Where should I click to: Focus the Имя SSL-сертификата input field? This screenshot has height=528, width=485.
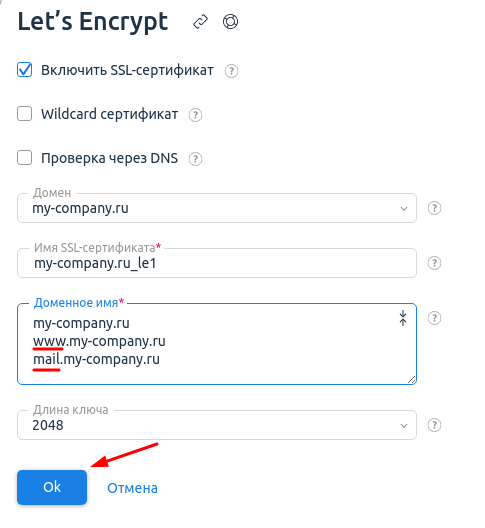[217, 263]
